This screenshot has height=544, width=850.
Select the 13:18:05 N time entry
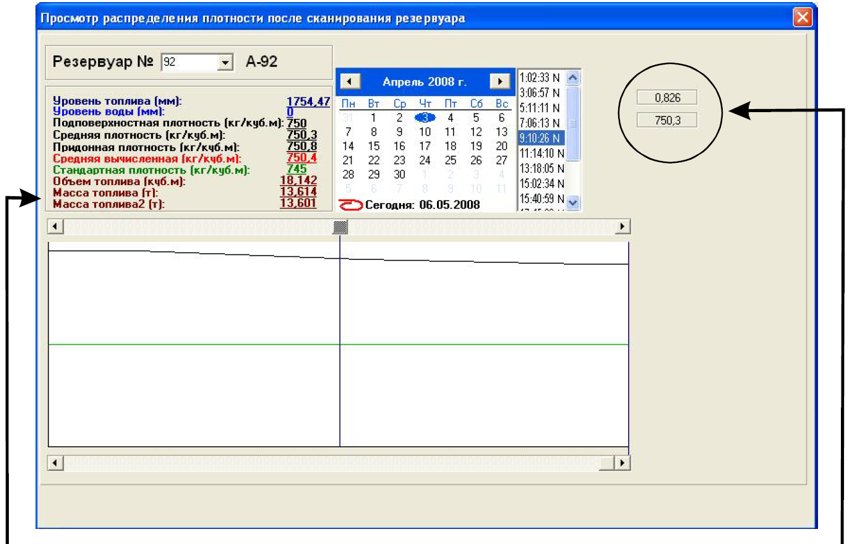click(x=540, y=168)
